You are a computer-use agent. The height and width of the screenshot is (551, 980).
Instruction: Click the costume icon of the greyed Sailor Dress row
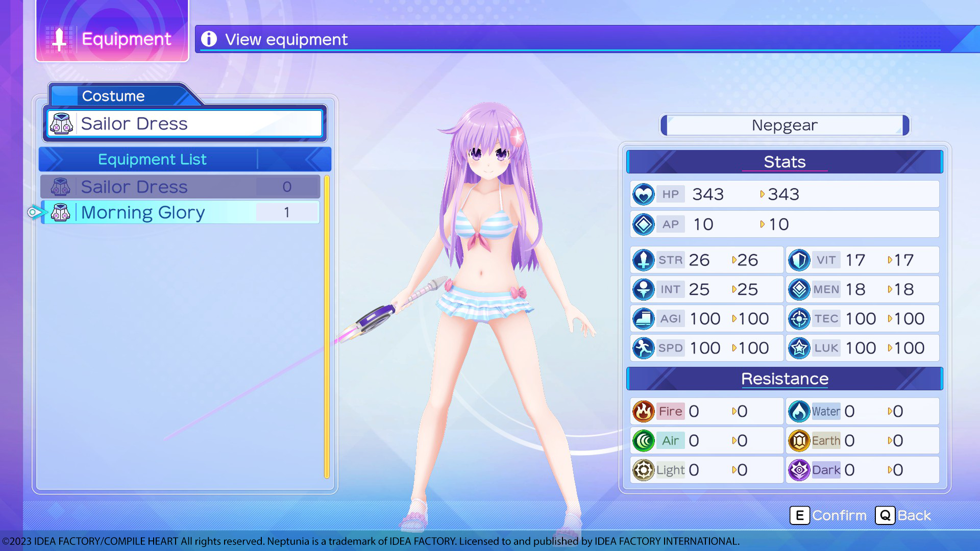pyautogui.click(x=60, y=187)
